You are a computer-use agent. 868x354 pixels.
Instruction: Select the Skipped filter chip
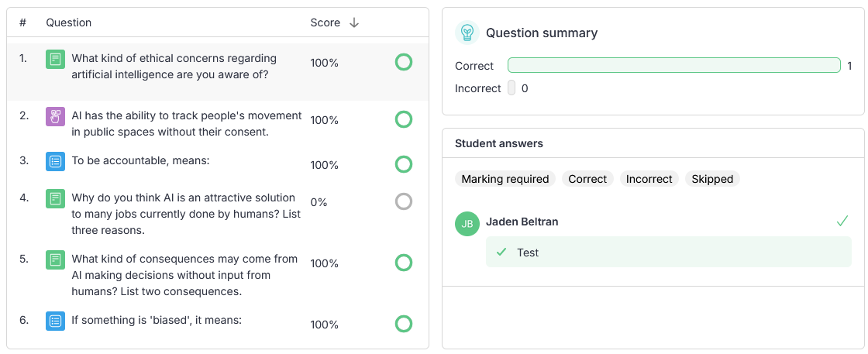tap(712, 179)
